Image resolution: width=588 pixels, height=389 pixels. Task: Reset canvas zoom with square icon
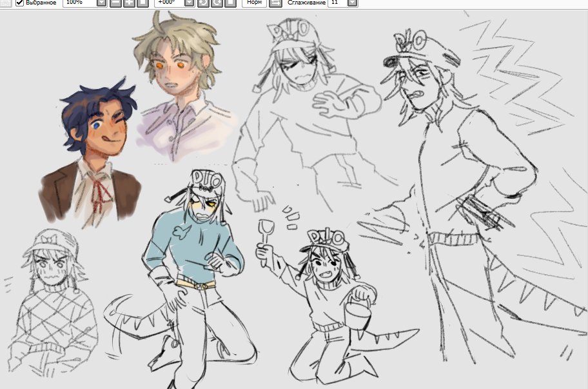pyautogui.click(x=142, y=3)
